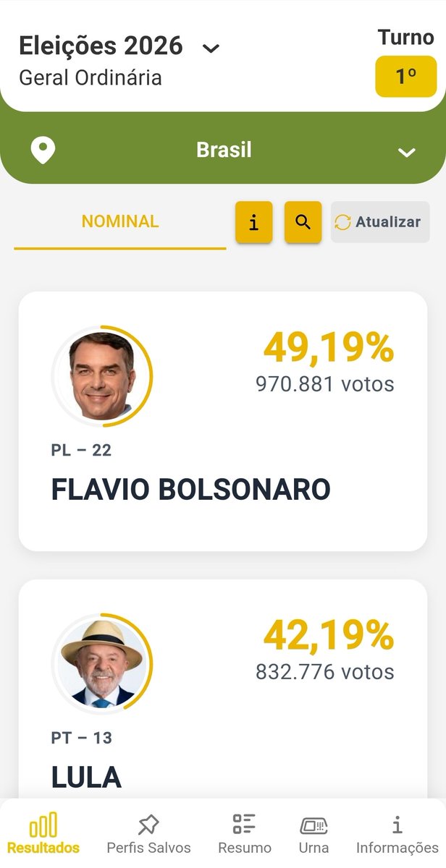The width and height of the screenshot is (446, 868).
Task: Open the Resumo list icon
Action: tap(245, 824)
